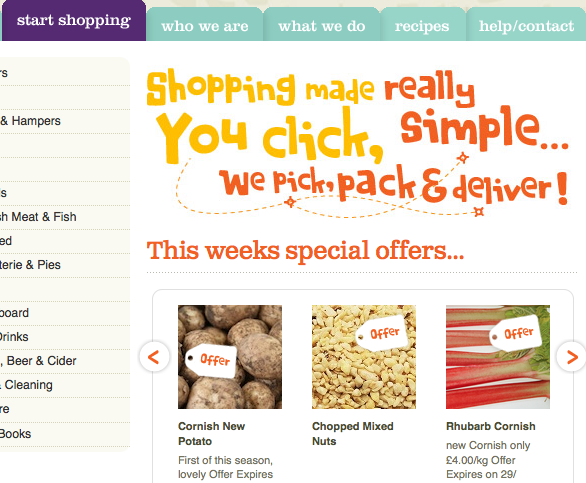
Task: Open the start shopping tab
Action: tap(74, 21)
